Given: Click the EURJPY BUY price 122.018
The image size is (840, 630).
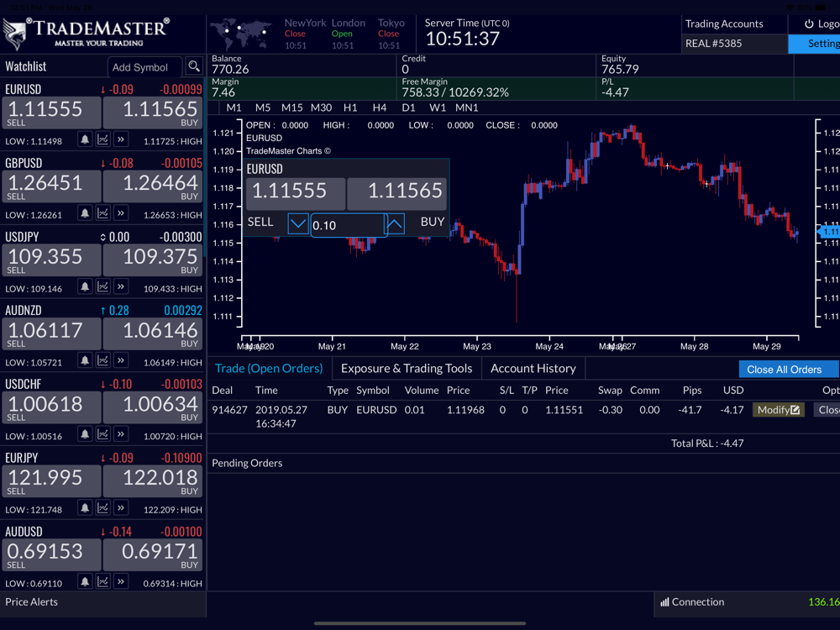Looking at the screenshot, I should click(x=153, y=481).
